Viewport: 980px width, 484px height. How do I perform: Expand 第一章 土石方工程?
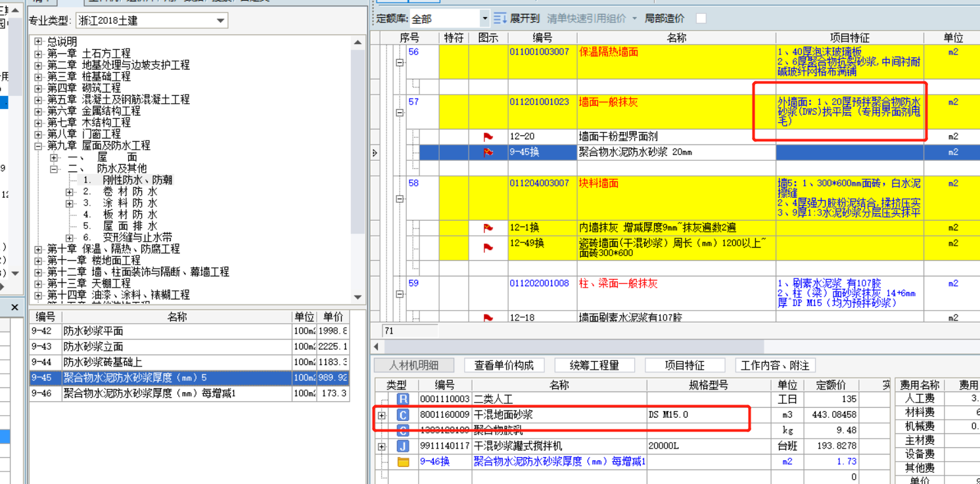pyautogui.click(x=38, y=54)
